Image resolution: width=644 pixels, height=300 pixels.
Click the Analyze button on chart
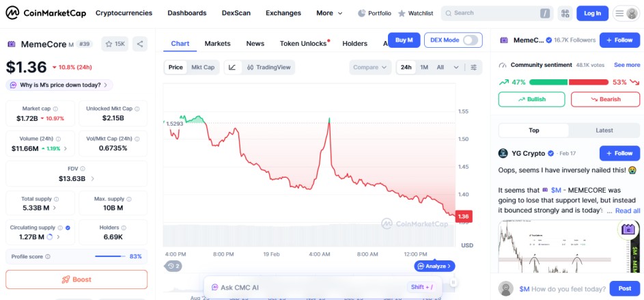tap(435, 266)
